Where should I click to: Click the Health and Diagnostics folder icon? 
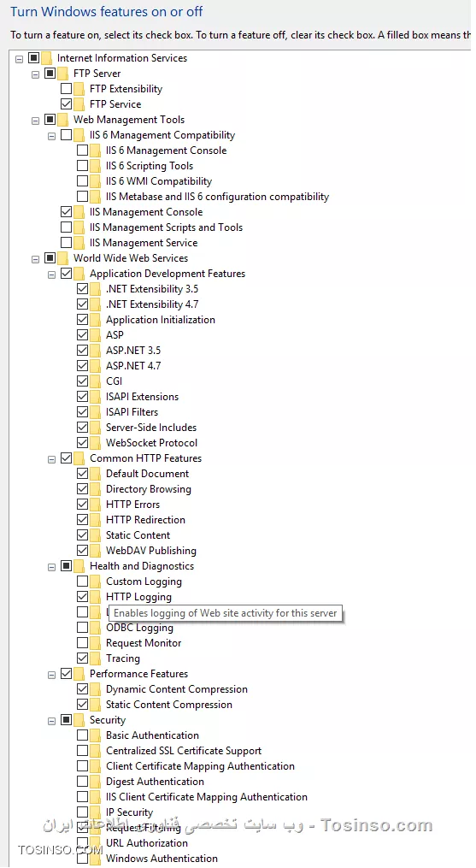click(x=79, y=566)
